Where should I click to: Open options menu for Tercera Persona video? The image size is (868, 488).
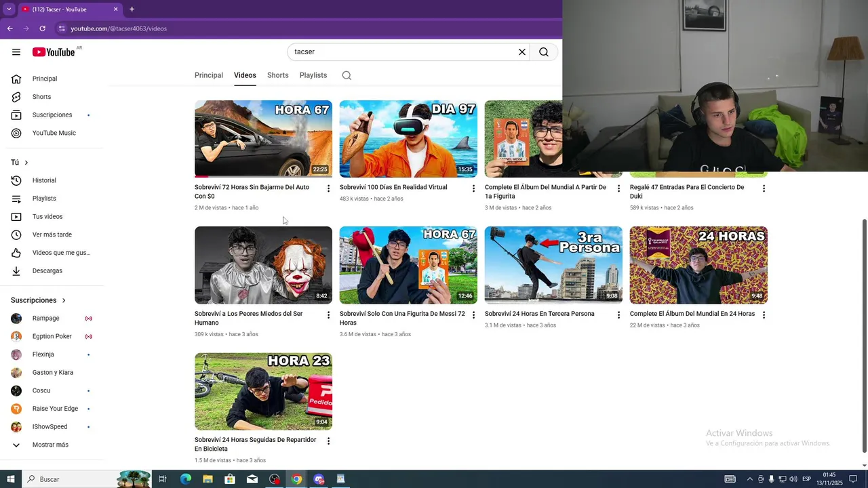tap(618, 315)
